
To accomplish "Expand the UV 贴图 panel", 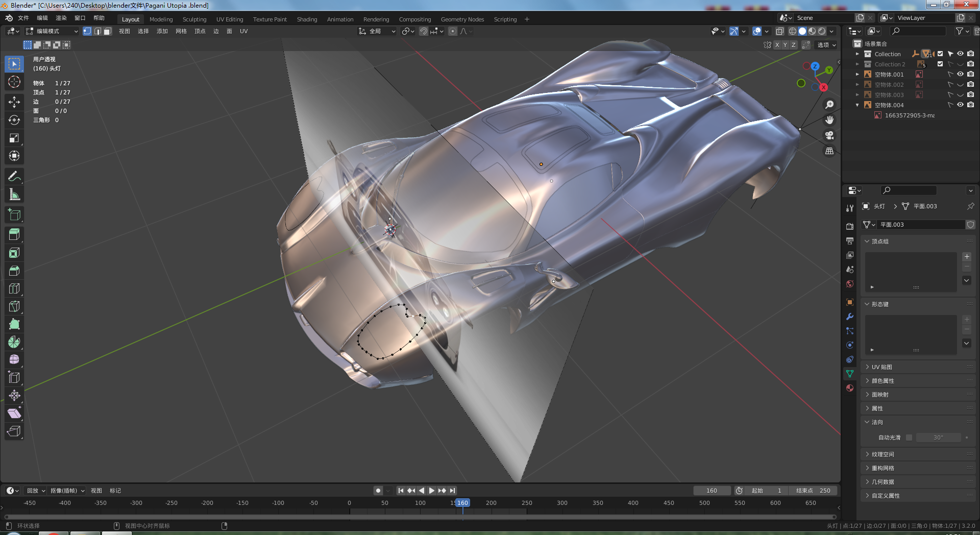I will click(x=918, y=367).
